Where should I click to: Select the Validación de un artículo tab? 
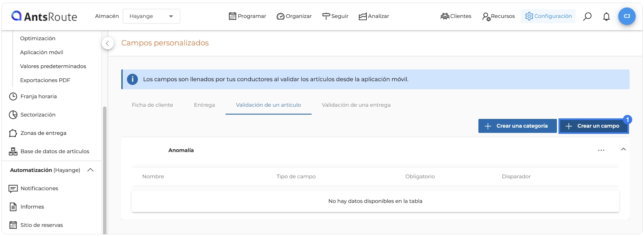click(268, 105)
